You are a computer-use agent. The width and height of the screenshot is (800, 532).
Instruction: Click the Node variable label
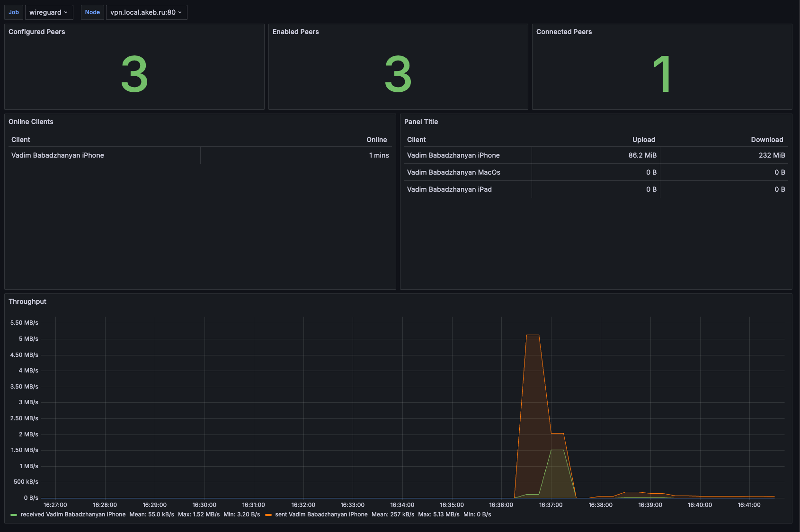[x=92, y=12]
